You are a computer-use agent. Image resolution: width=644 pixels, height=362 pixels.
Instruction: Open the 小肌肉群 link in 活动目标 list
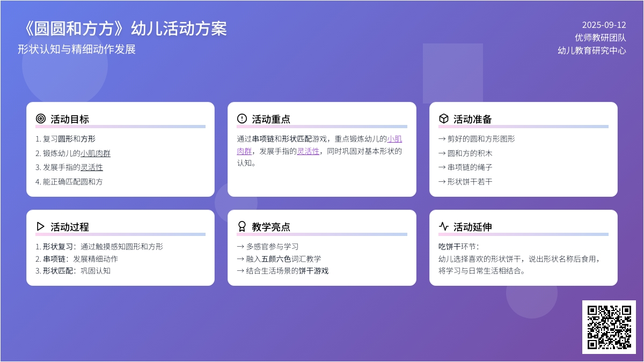click(x=96, y=153)
